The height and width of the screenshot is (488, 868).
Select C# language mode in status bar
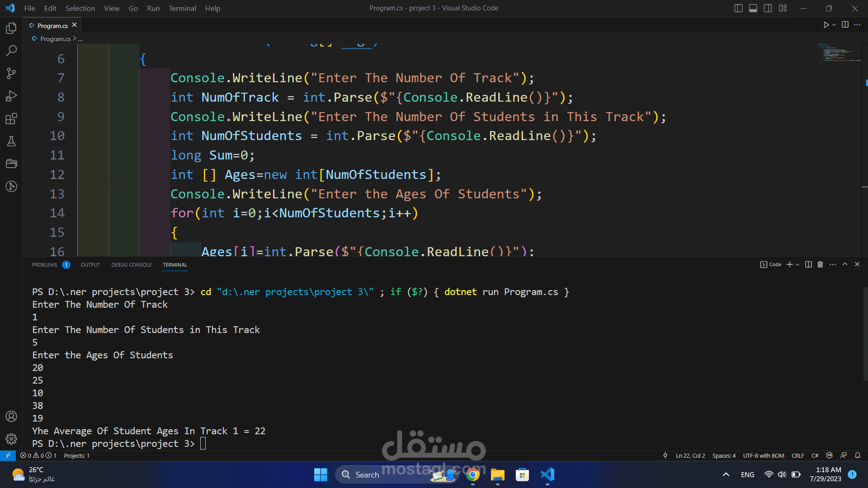coord(816,455)
